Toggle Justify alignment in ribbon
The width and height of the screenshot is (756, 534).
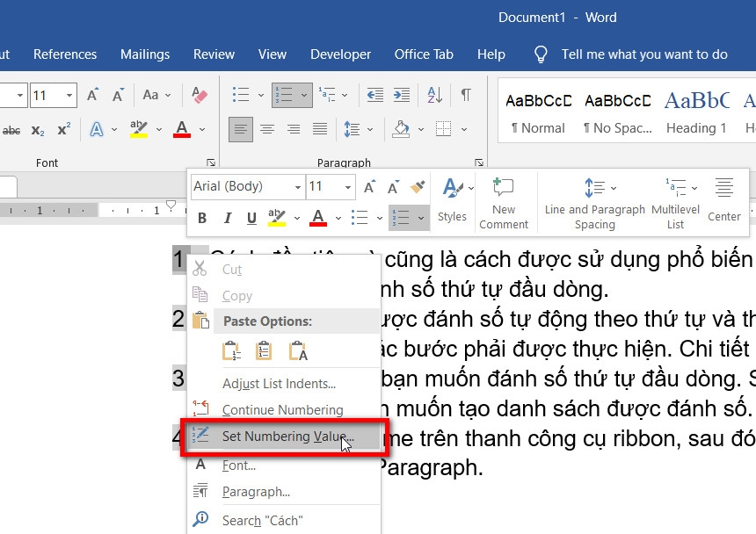click(x=320, y=129)
